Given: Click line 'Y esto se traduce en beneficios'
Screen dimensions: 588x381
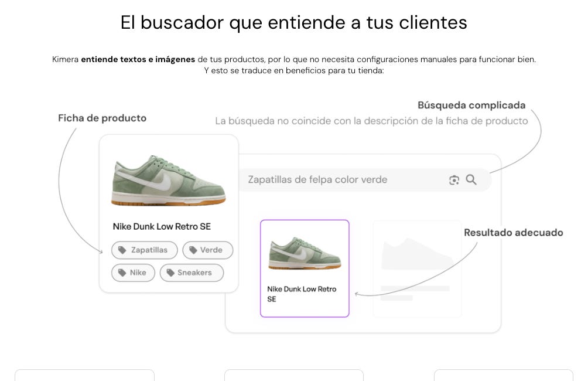Looking at the screenshot, I should 265,70.
